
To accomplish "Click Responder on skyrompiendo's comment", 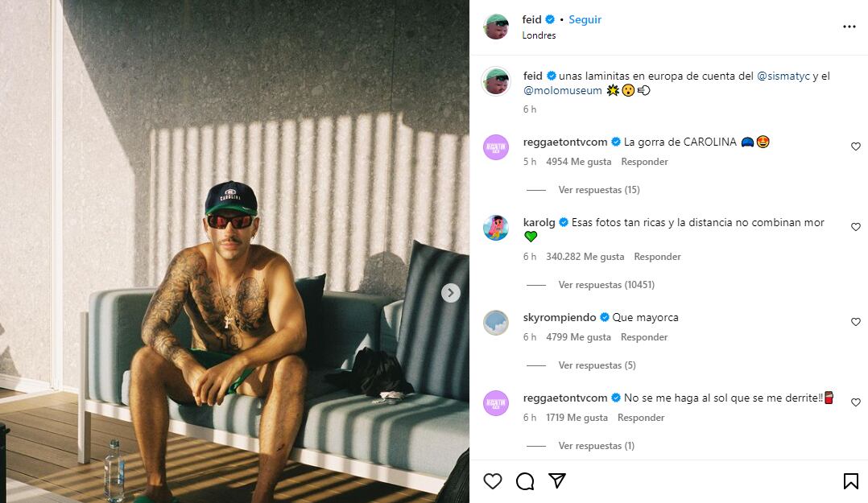I will 643,336.
